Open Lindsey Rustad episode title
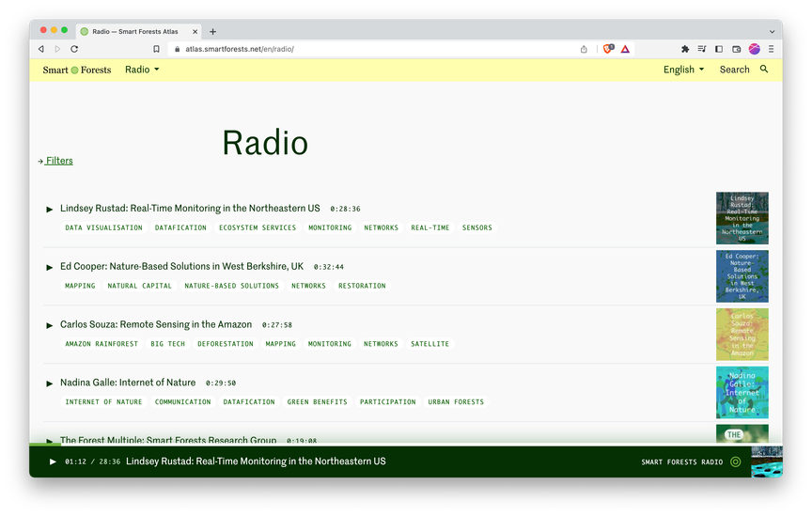Viewport: 812px width, 516px height. tap(190, 209)
